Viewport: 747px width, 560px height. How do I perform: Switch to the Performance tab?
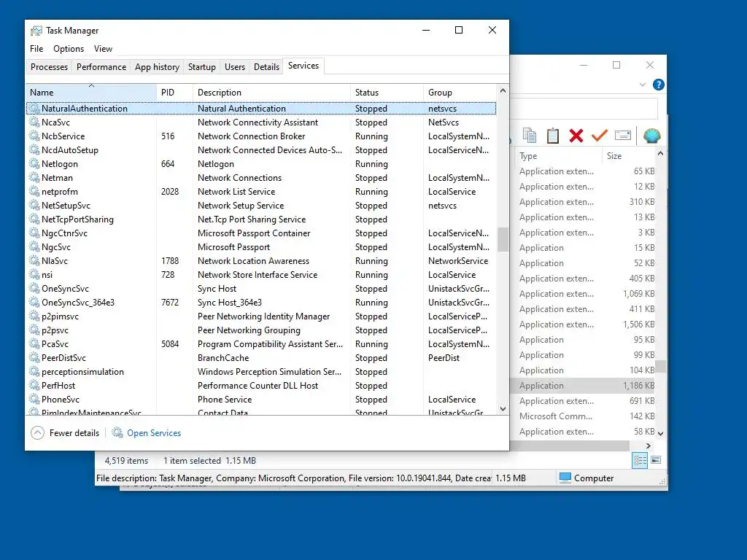[101, 66]
